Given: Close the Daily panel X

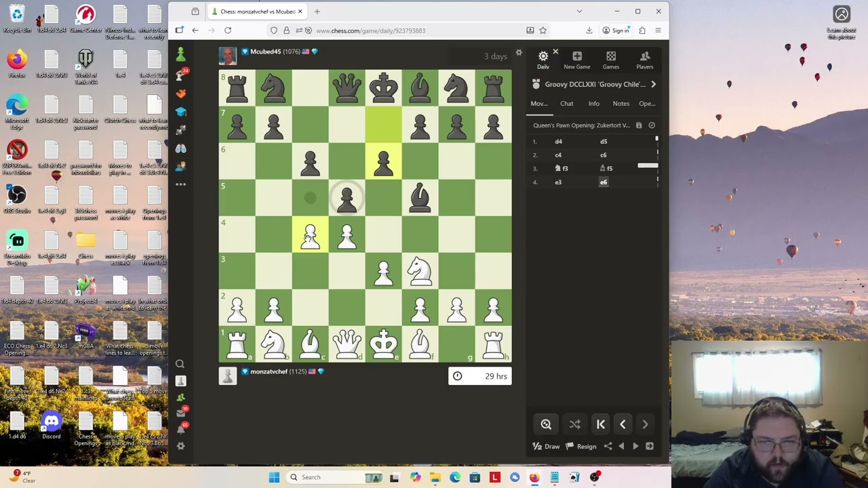Looking at the screenshot, I should (x=555, y=52).
